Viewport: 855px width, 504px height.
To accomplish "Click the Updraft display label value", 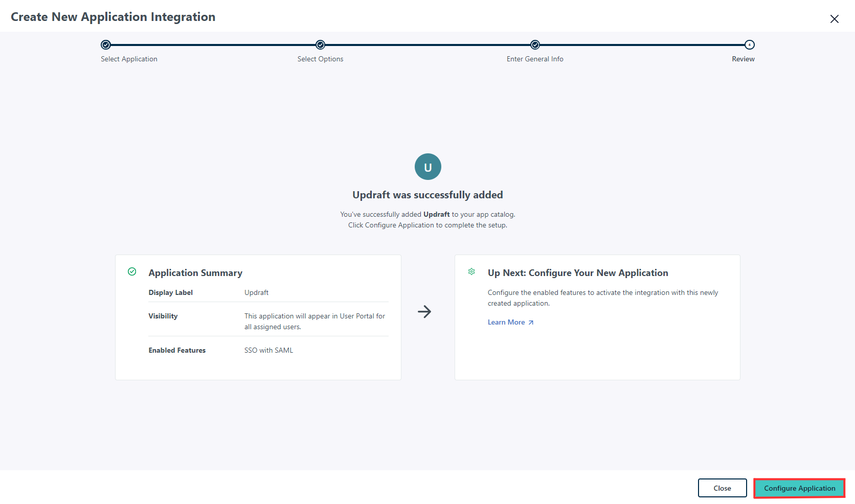I will [256, 293].
